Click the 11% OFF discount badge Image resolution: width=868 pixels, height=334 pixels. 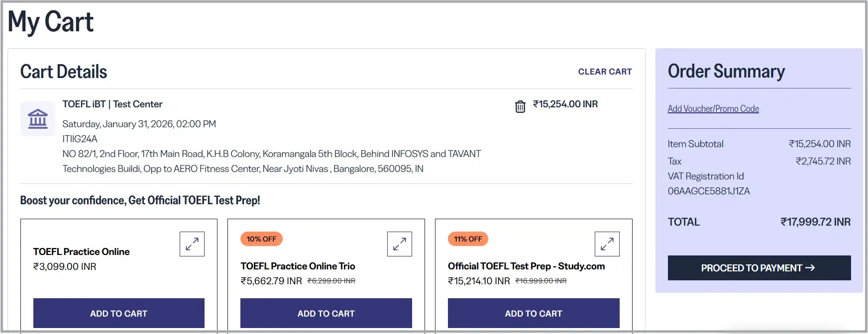[x=468, y=239]
